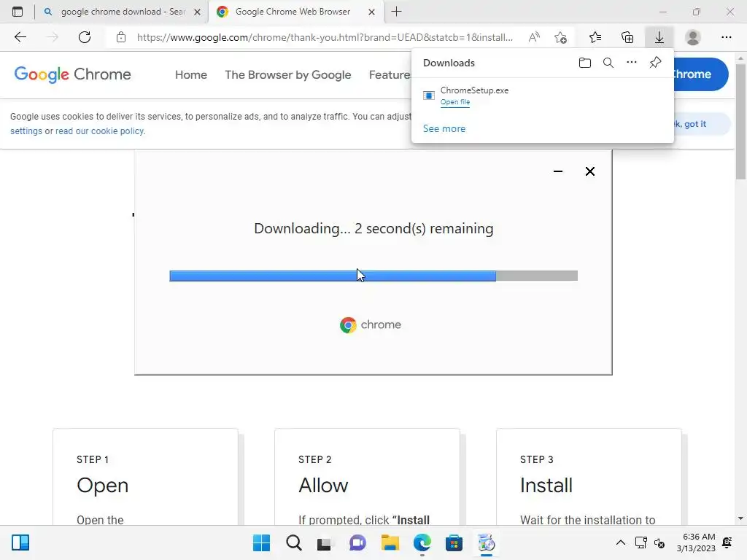Open Windows Search from taskbar

click(x=294, y=542)
